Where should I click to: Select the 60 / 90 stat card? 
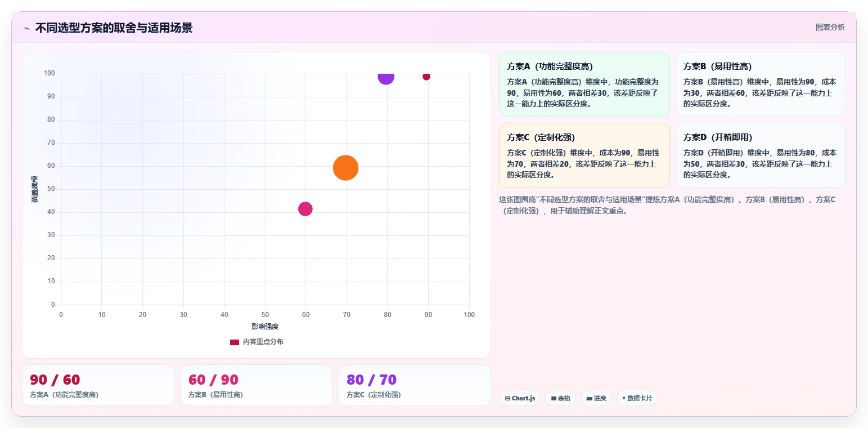(x=257, y=385)
